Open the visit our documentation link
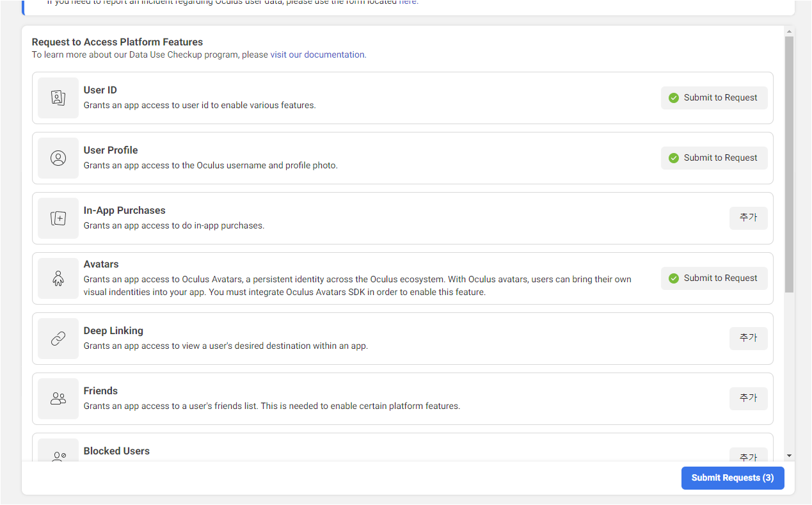Viewport: 812px width, 505px height. 317,55
